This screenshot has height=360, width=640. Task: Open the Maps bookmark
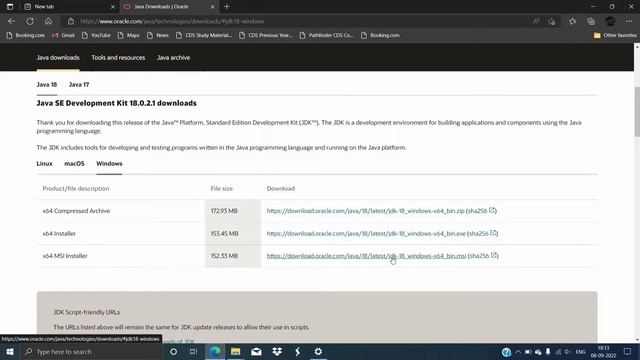(x=129, y=36)
